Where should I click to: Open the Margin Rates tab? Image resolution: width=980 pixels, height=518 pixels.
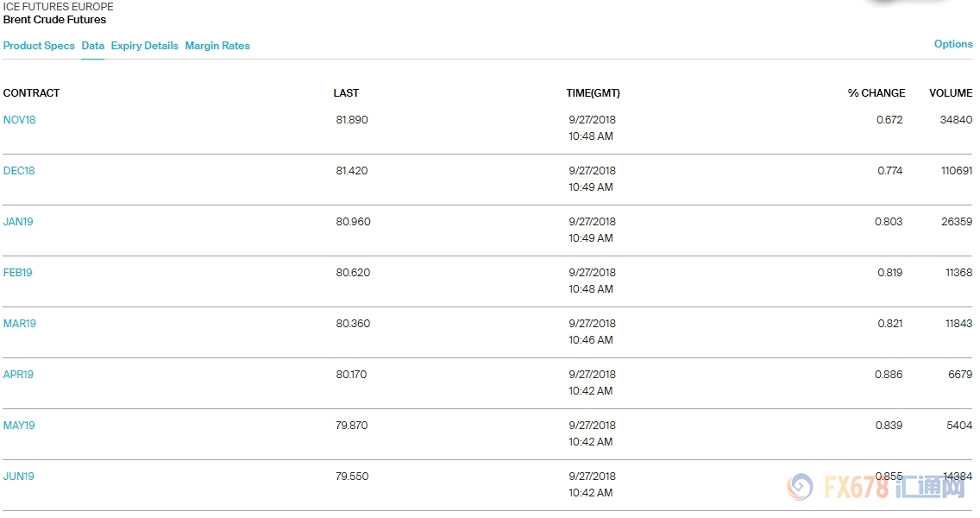pos(217,46)
